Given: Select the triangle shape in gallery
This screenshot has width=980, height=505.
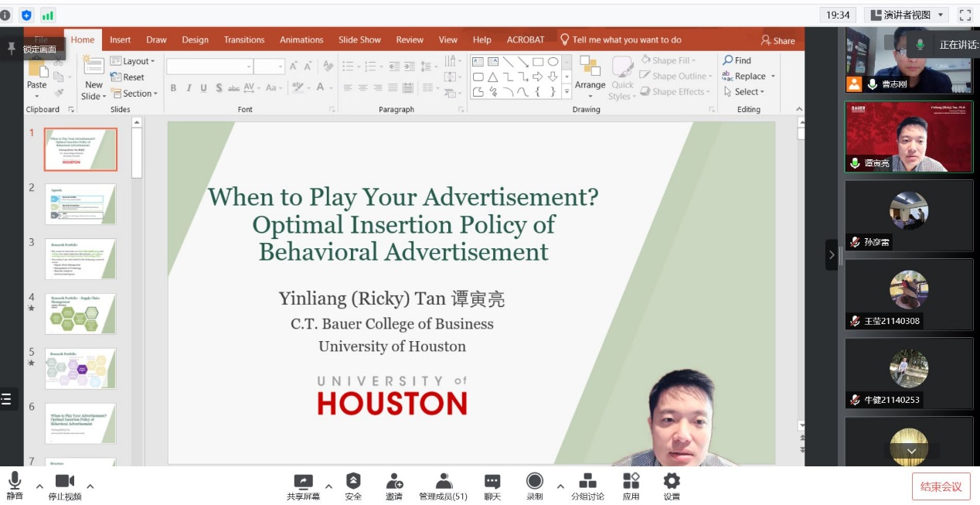Looking at the screenshot, I should click(493, 77).
